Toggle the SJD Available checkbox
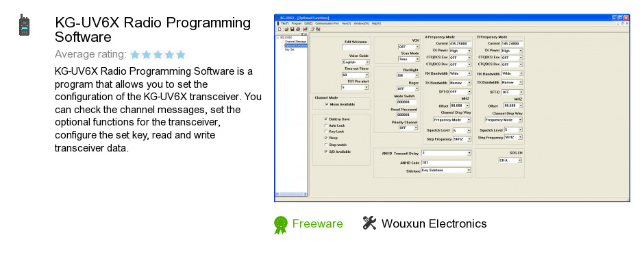 click(325, 151)
